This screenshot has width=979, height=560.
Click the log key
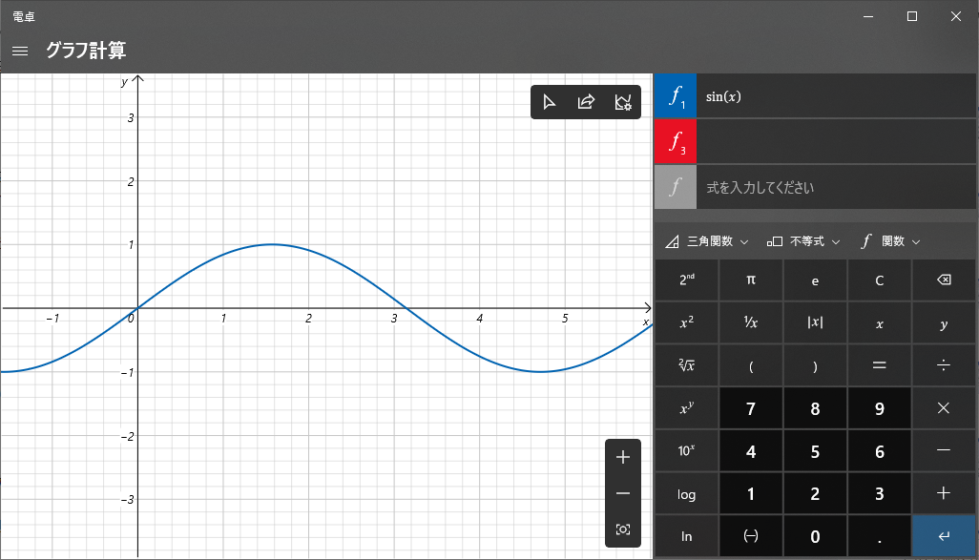coord(686,494)
